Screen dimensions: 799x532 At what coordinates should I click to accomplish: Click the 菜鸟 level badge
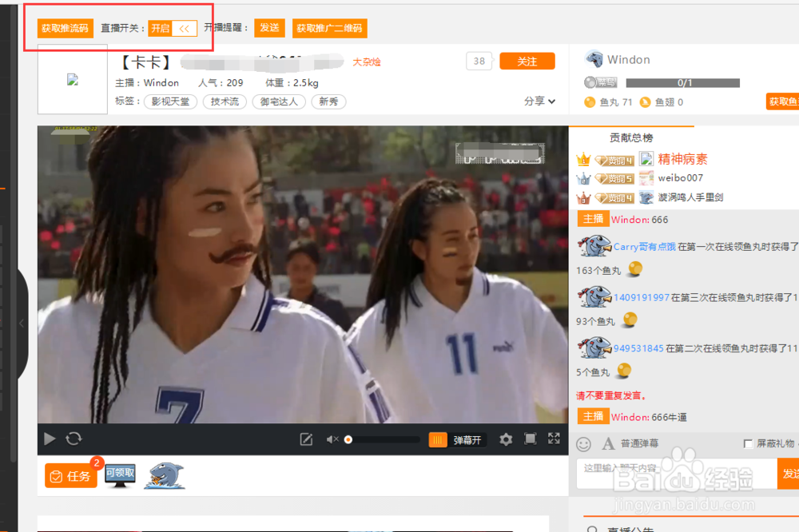click(601, 82)
